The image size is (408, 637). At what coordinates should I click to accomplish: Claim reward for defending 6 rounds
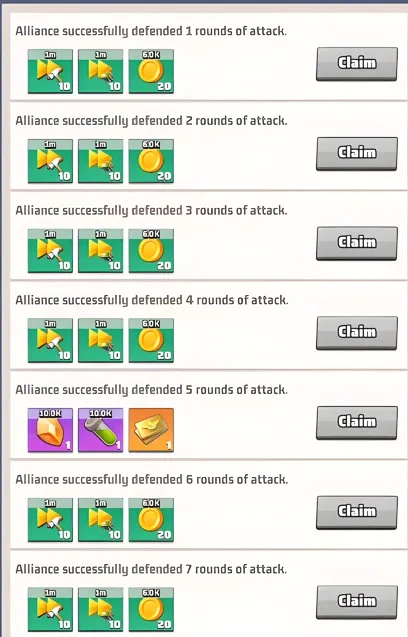356,512
